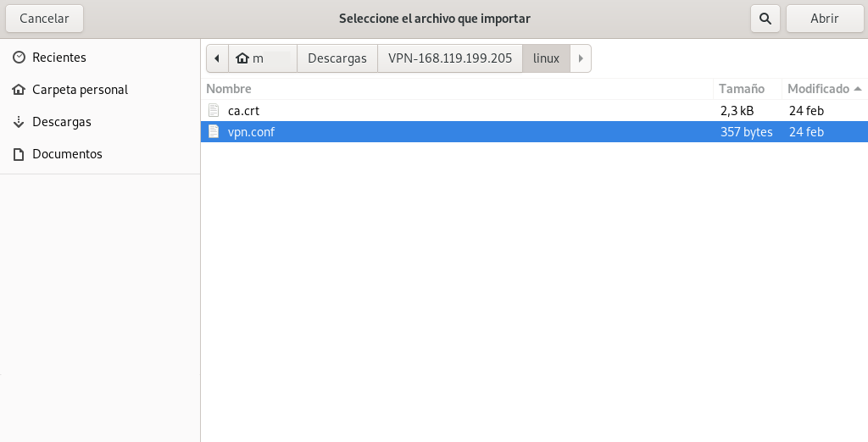Click the Carpeta personal house icon

tap(19, 90)
